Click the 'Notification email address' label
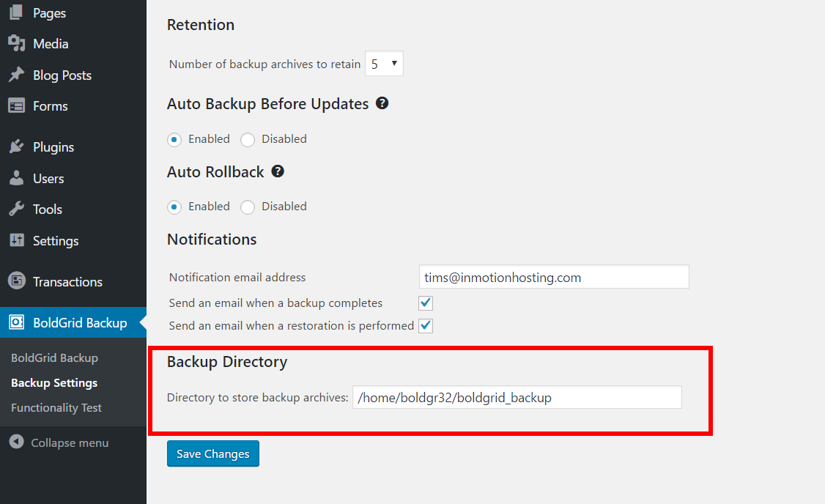The image size is (825, 504). 237,277
